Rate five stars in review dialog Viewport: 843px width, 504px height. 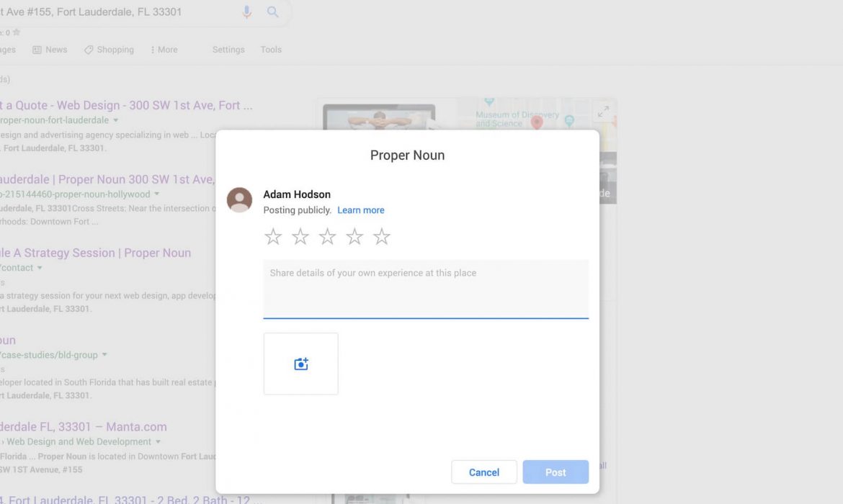382,236
